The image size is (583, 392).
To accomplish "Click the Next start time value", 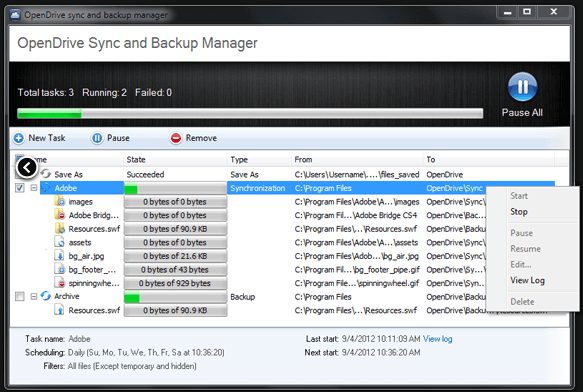I will click(x=381, y=352).
